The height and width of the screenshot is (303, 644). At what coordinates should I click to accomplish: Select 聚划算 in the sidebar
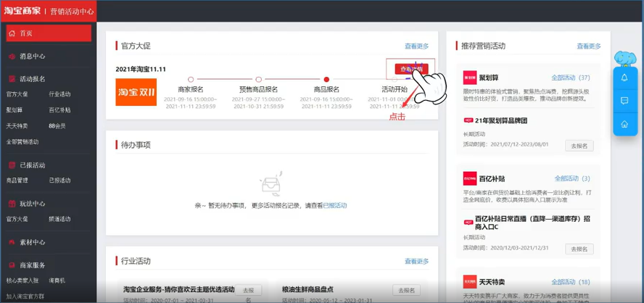click(x=15, y=110)
